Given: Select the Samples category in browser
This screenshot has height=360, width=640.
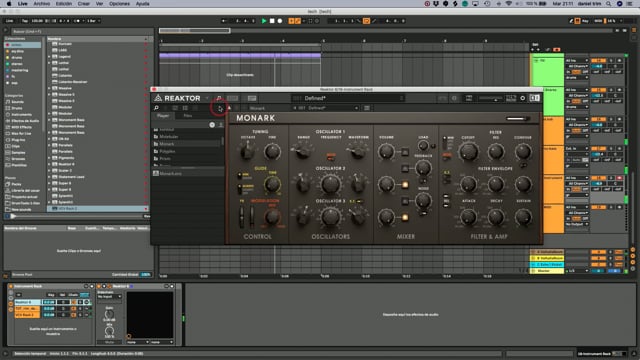Looking at the screenshot, I should click(x=18, y=152).
